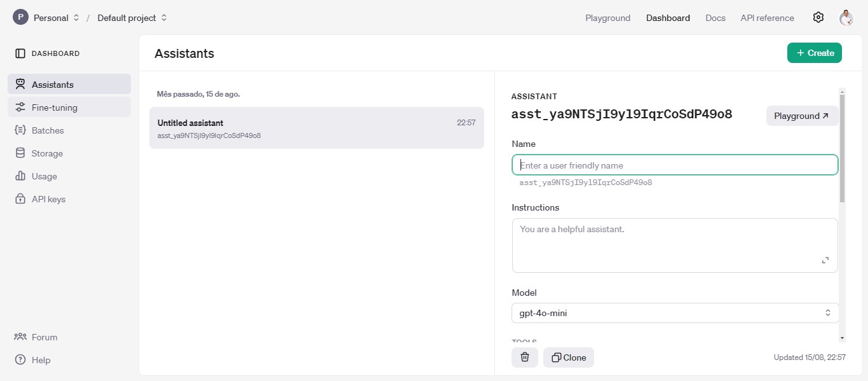Open assistant in Playground button
868x381 pixels.
(802, 116)
